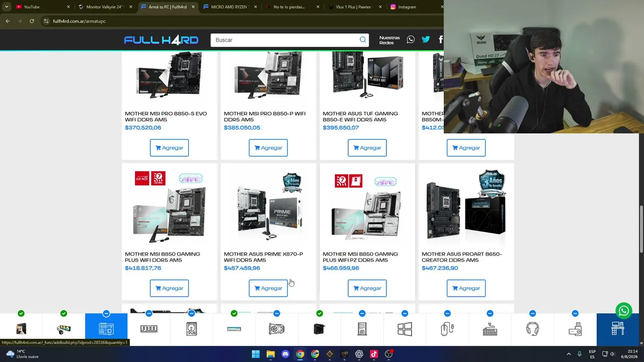644x362 pixels.
Task: Switch to the Instagram tab
Action: click(415, 7)
